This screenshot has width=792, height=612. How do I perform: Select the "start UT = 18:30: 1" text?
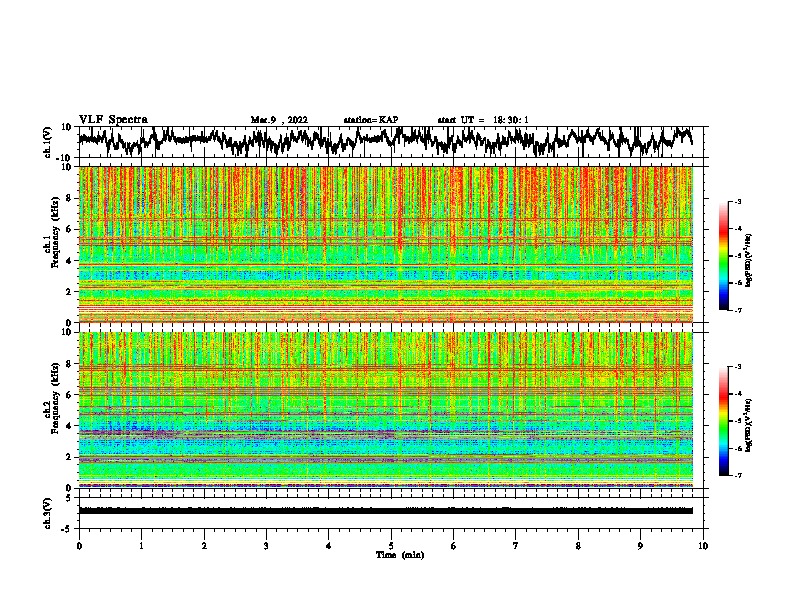coord(483,120)
